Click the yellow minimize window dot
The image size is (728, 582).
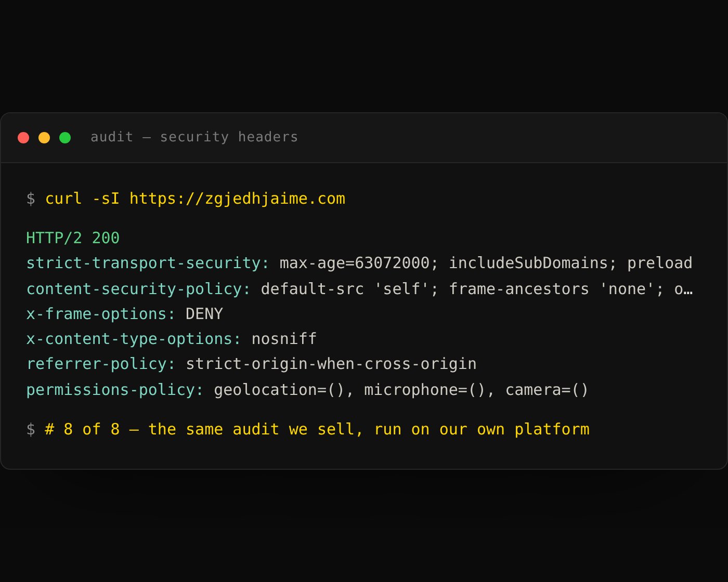(x=44, y=138)
